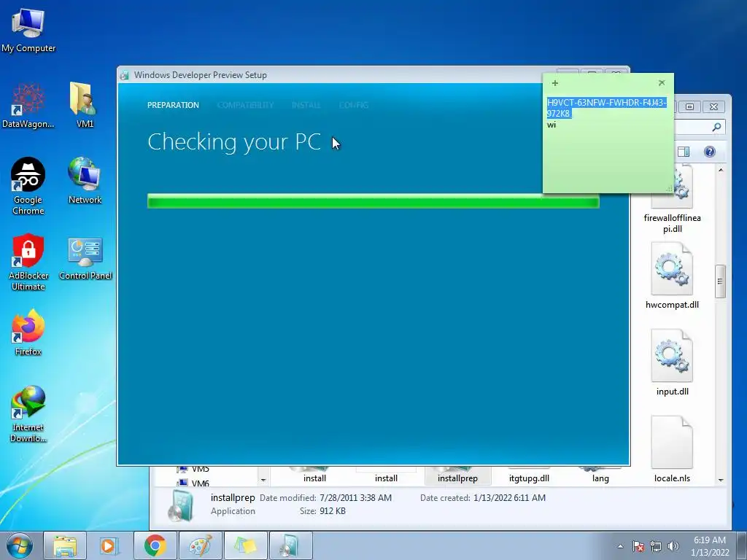Click the 'wi' line in sticky note
The height and width of the screenshot is (560, 747).
(551, 125)
